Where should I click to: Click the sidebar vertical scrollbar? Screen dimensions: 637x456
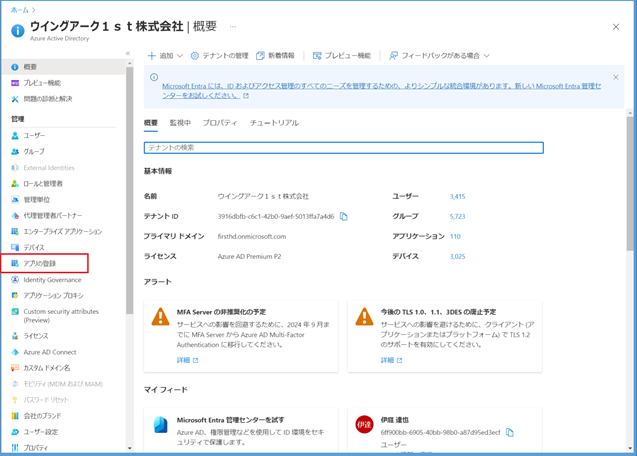click(x=130, y=191)
